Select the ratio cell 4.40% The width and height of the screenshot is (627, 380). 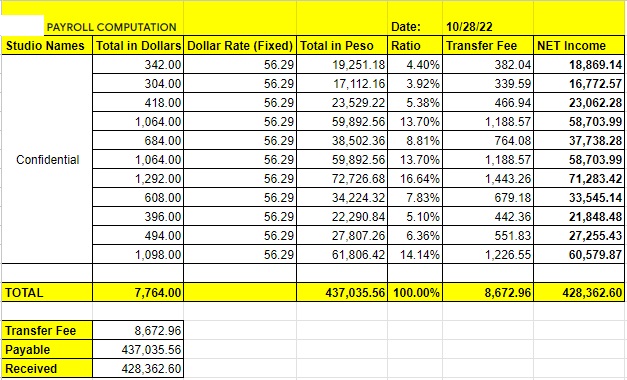point(415,64)
